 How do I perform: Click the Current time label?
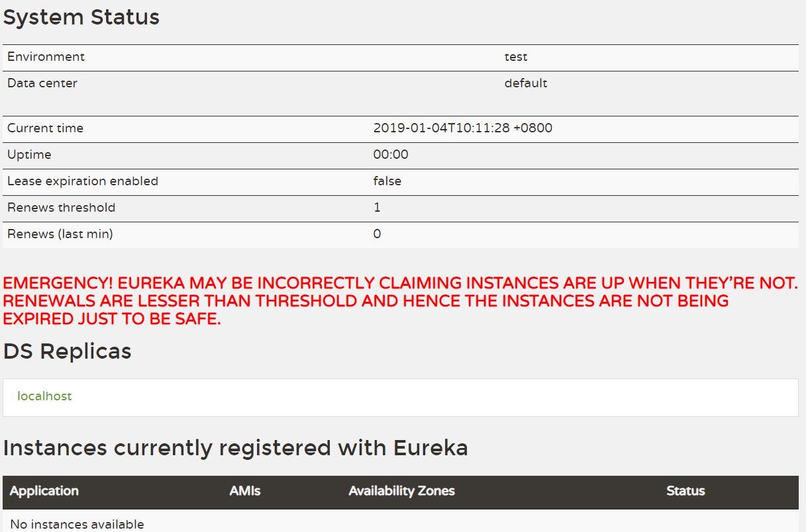45,128
